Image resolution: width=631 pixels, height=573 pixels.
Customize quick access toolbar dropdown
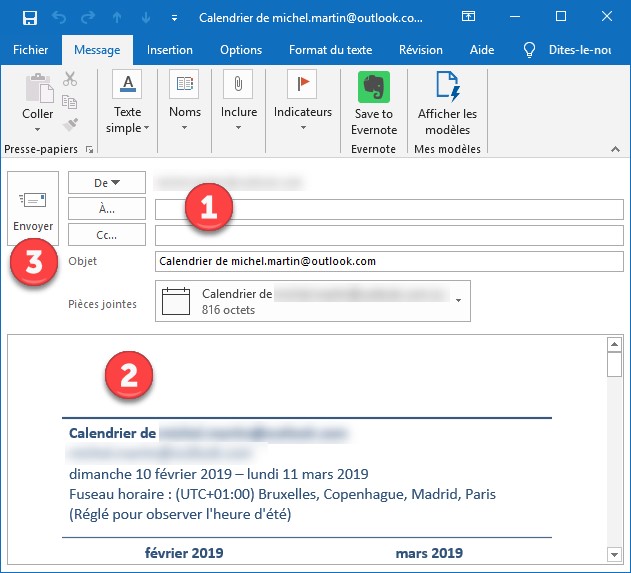pos(176,18)
